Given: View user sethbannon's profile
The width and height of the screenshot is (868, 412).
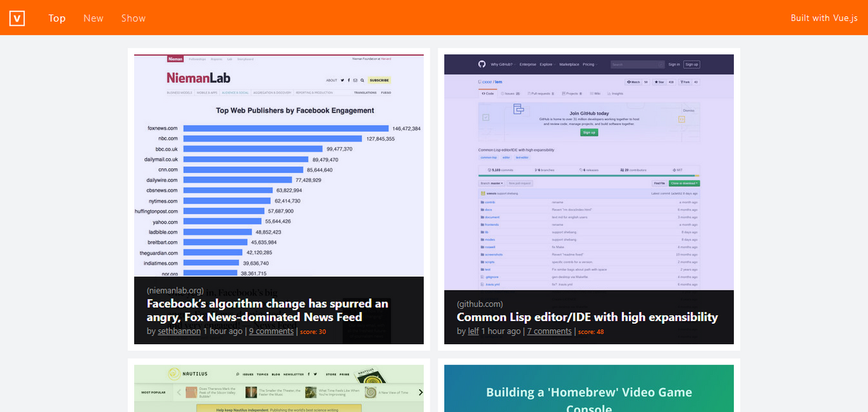Looking at the screenshot, I should point(179,331).
